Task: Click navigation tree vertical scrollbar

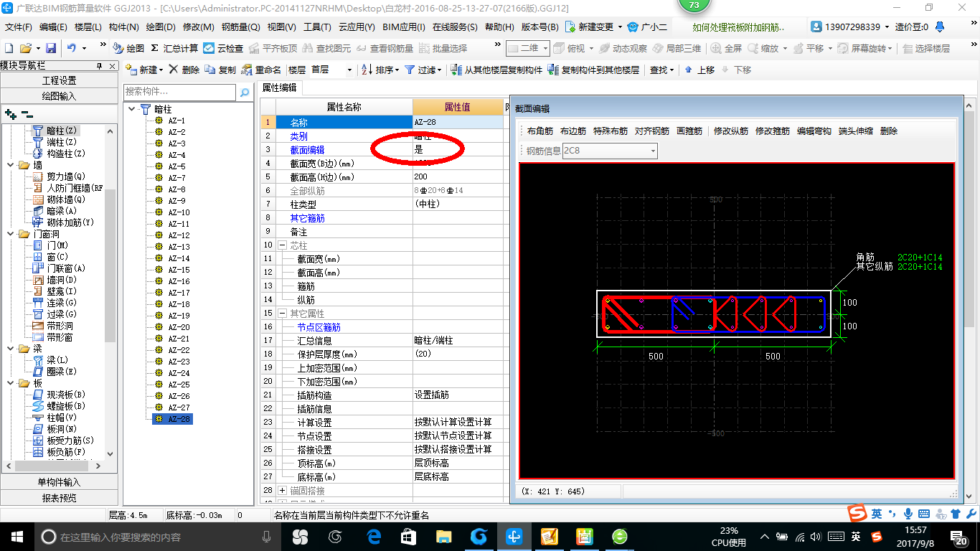Action: [x=110, y=292]
